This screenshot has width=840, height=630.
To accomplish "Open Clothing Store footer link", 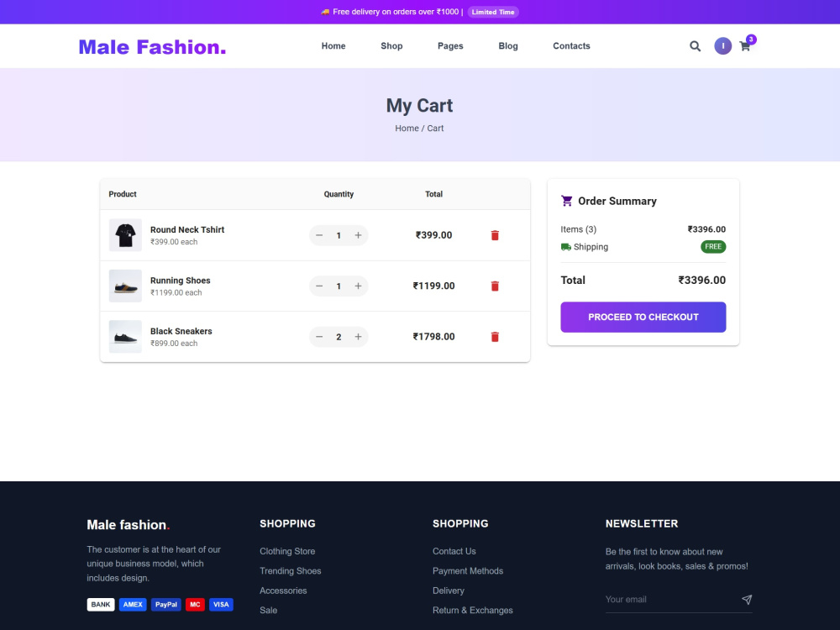I will (287, 551).
